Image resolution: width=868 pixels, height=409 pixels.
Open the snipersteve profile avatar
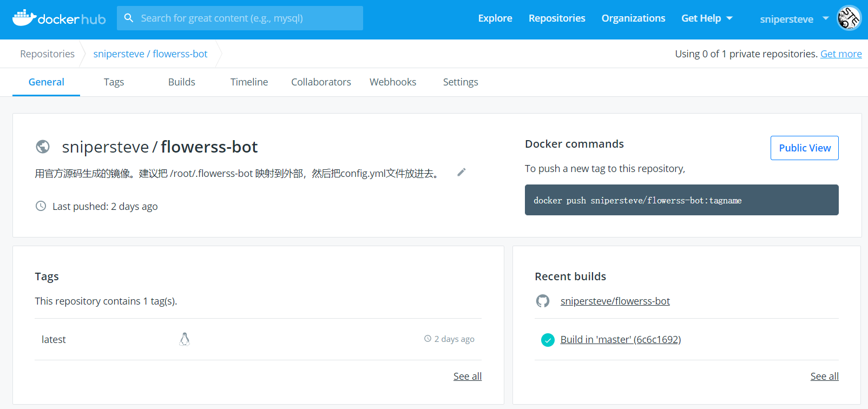pyautogui.click(x=849, y=18)
